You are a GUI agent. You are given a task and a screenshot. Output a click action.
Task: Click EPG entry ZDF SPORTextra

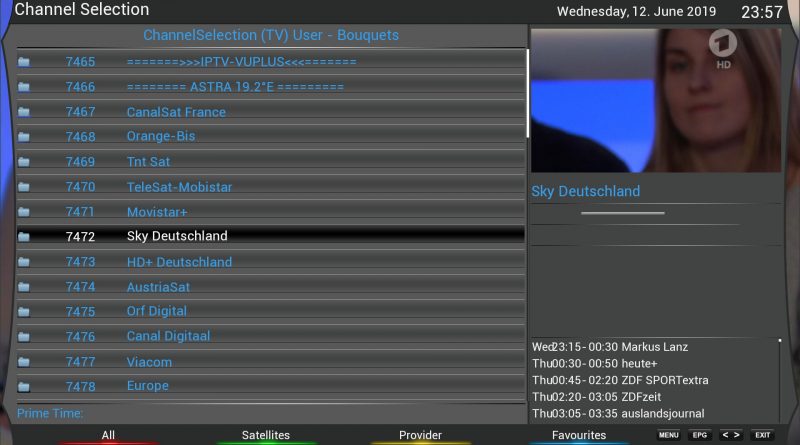620,381
